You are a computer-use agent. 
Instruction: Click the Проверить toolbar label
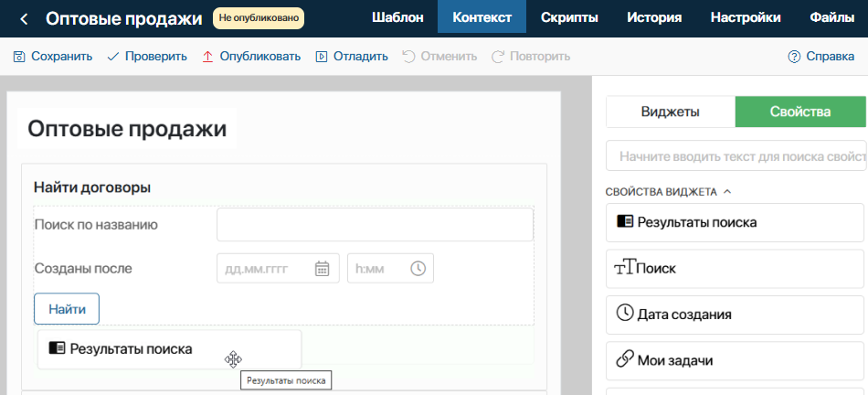point(156,57)
